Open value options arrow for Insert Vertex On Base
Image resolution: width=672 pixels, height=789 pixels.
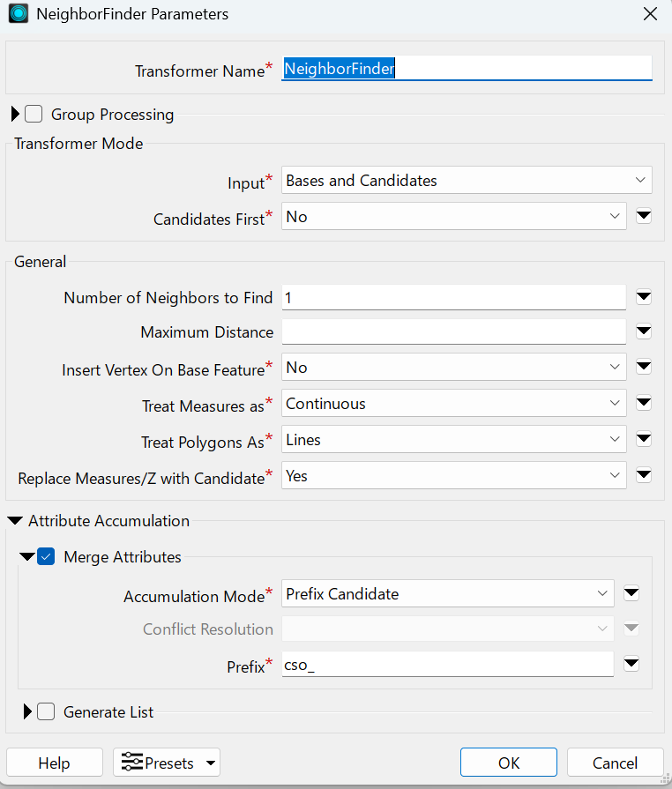(644, 367)
